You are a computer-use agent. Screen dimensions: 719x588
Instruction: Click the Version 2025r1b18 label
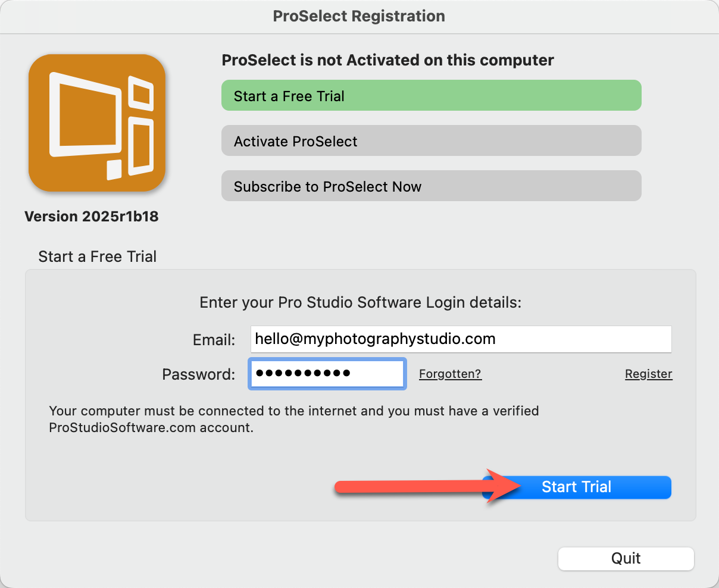pos(92,217)
